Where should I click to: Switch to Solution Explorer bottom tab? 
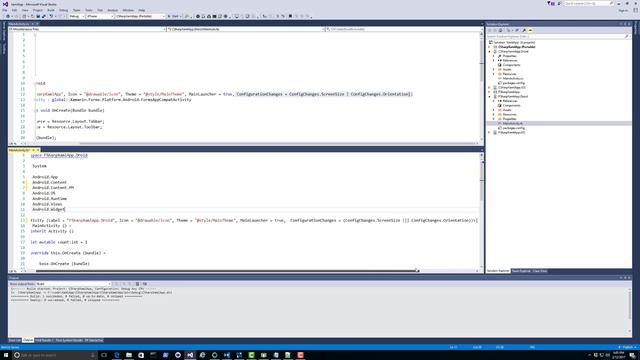tap(498, 271)
